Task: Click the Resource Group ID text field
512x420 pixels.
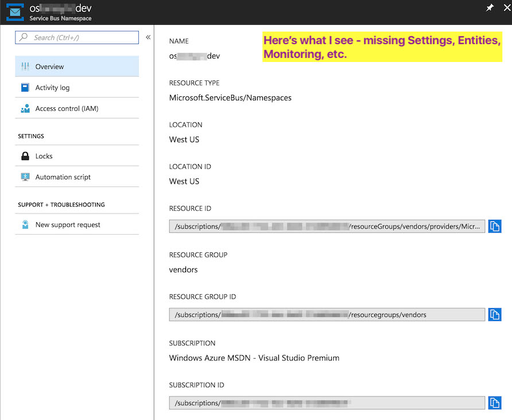Action: coord(327,314)
